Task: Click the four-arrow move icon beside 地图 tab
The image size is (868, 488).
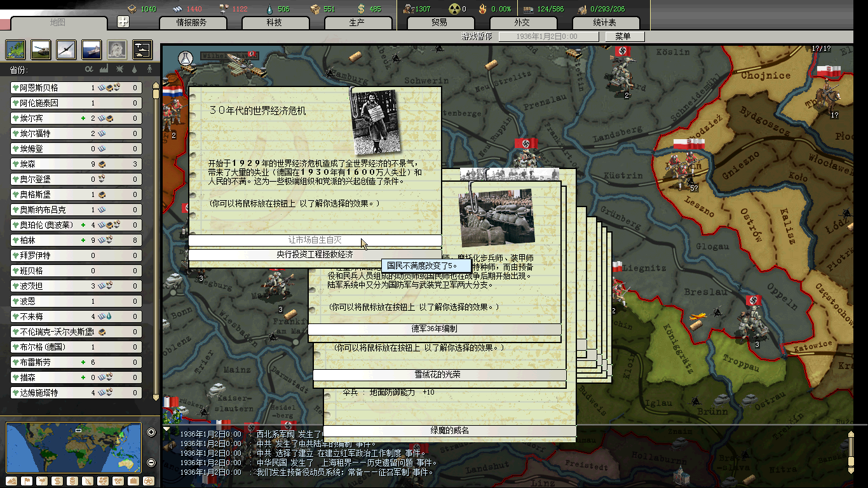Action: [123, 22]
